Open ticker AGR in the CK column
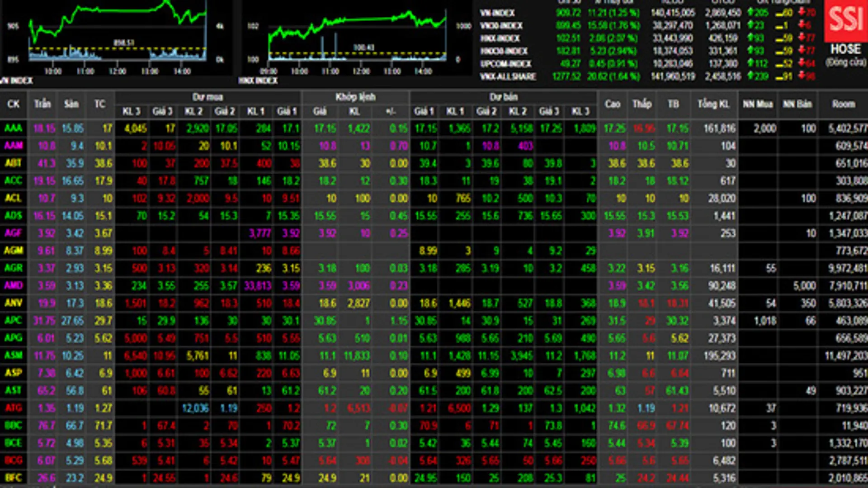 pyautogui.click(x=14, y=268)
